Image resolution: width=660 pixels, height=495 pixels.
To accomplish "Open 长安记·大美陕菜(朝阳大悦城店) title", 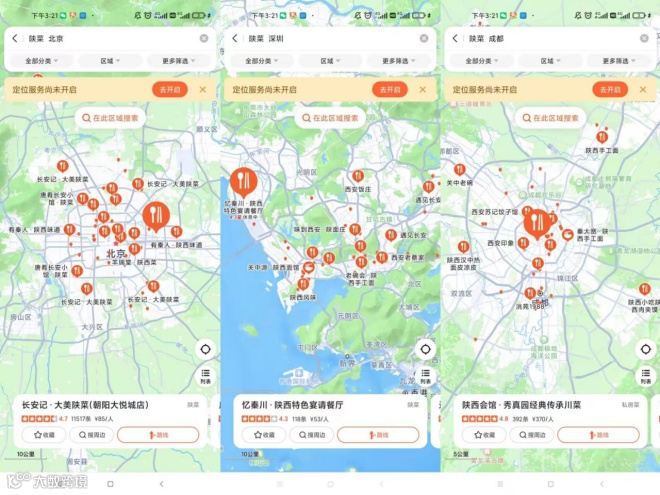I will pos(85,405).
